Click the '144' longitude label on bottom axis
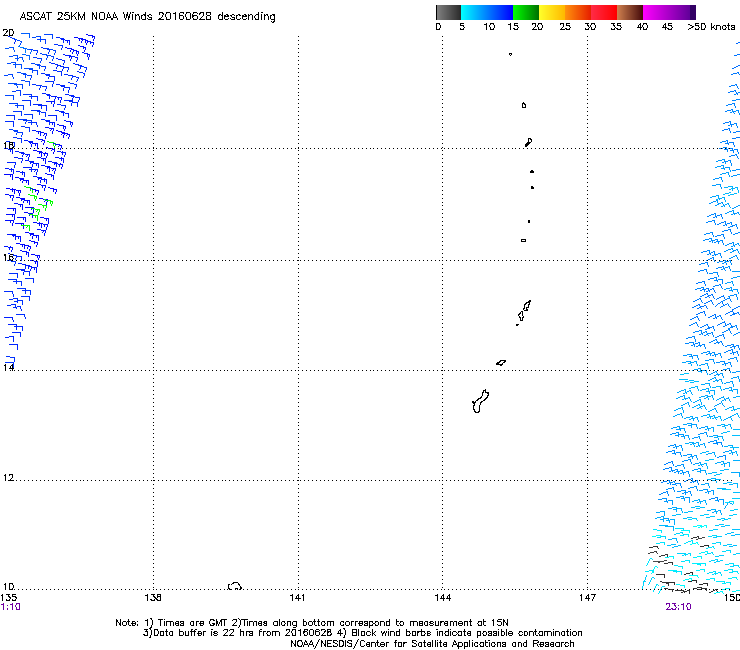 pos(443,598)
